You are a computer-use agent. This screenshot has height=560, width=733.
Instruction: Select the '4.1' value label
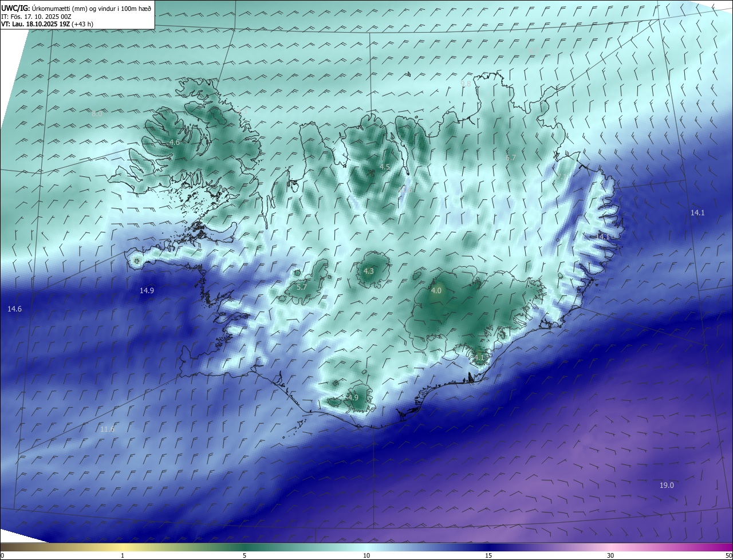(x=479, y=357)
